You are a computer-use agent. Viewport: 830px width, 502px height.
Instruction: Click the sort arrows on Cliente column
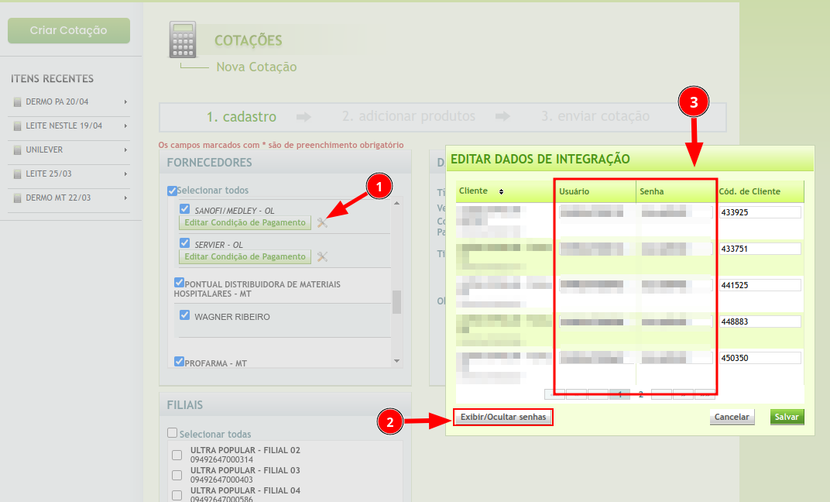tap(500, 191)
